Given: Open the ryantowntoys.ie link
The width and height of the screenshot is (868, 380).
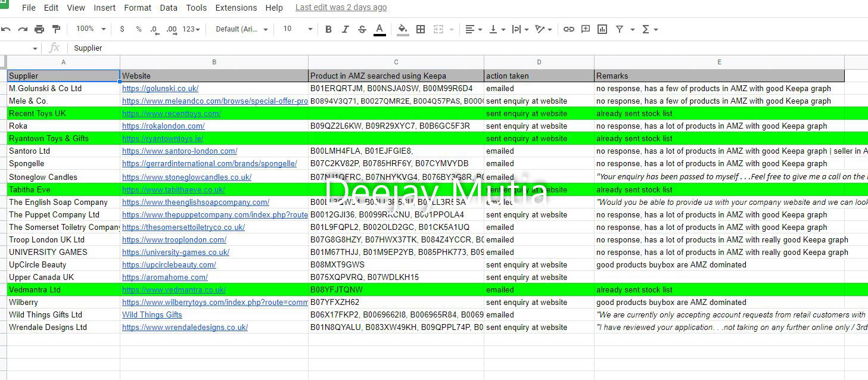Looking at the screenshot, I should click(163, 138).
